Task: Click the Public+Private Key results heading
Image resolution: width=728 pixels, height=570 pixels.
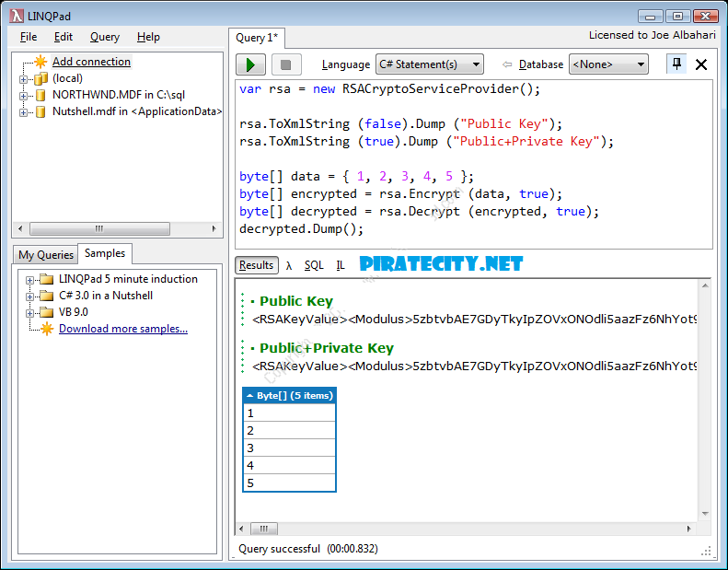Action: (327, 348)
